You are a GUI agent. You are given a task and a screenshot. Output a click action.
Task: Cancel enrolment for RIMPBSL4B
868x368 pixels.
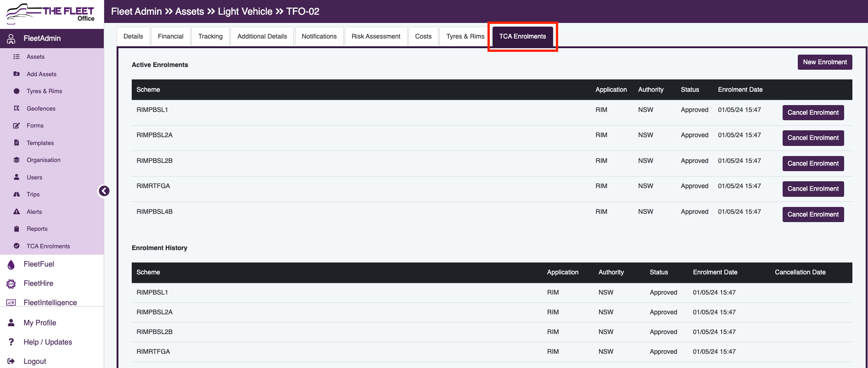click(x=813, y=214)
